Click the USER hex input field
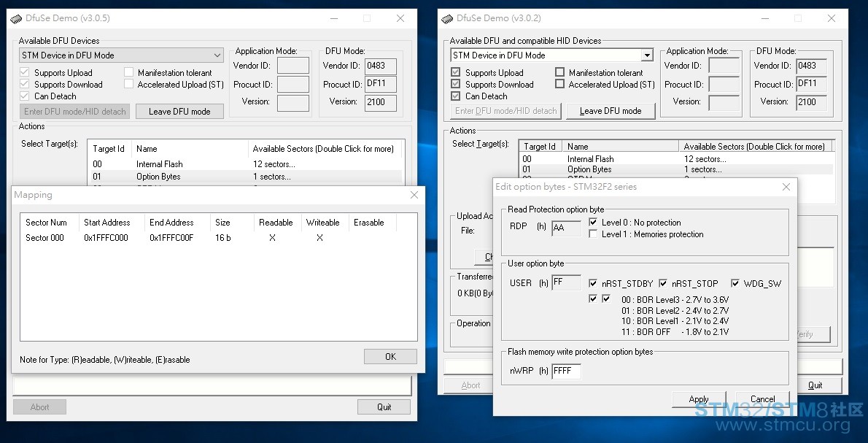Screen dimensions: 868x443 tap(566, 282)
